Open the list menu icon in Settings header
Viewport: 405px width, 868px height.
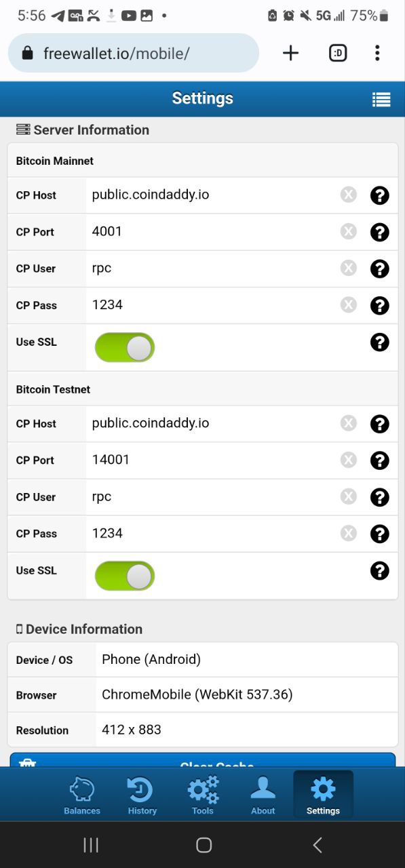(381, 100)
